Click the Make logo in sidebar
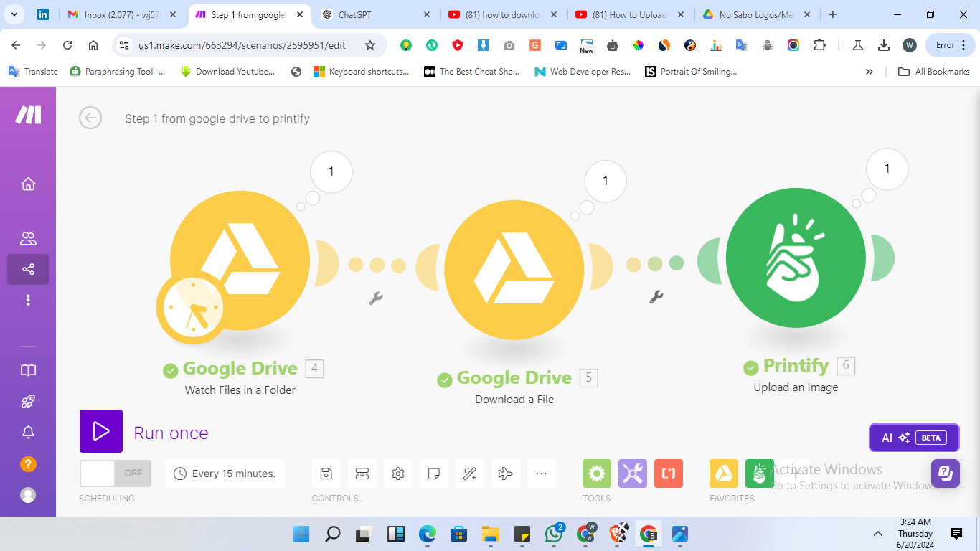The height and width of the screenshot is (551, 980). (28, 115)
